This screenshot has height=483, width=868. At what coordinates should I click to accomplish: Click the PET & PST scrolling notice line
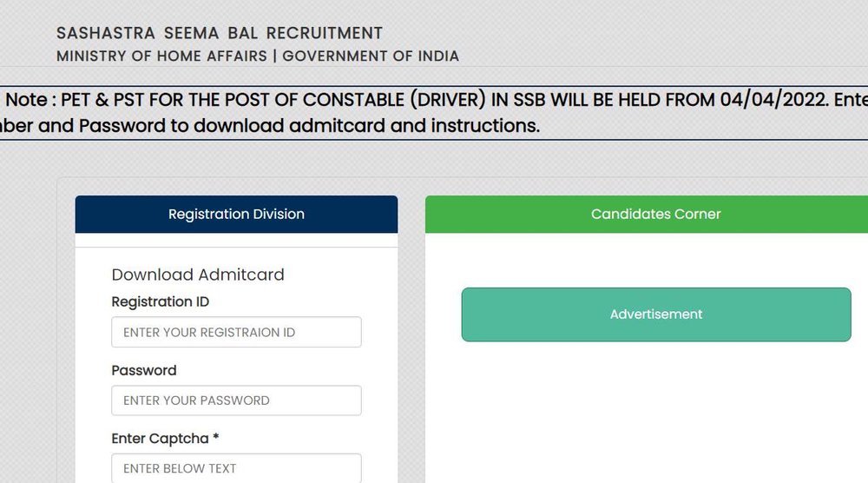[x=434, y=100]
